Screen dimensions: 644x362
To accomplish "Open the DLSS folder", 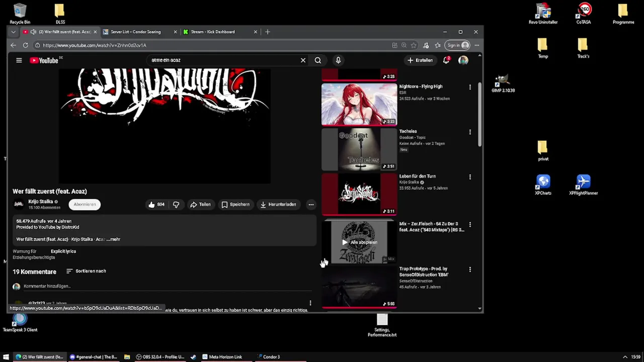I will pos(60,14).
